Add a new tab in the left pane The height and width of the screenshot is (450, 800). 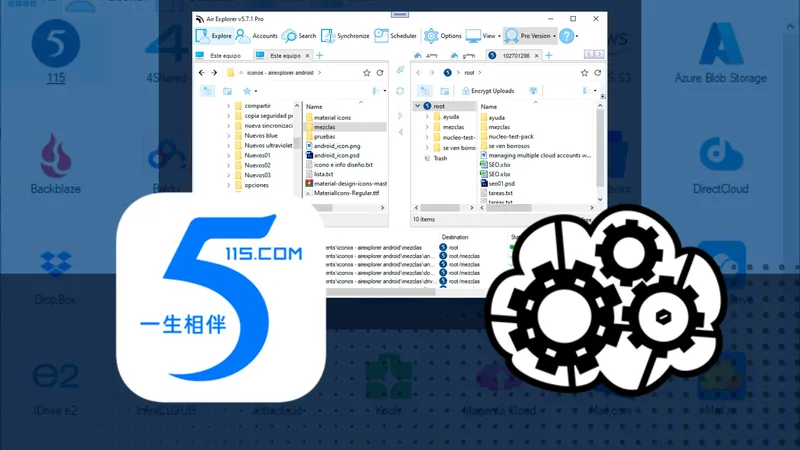pyautogui.click(x=319, y=56)
